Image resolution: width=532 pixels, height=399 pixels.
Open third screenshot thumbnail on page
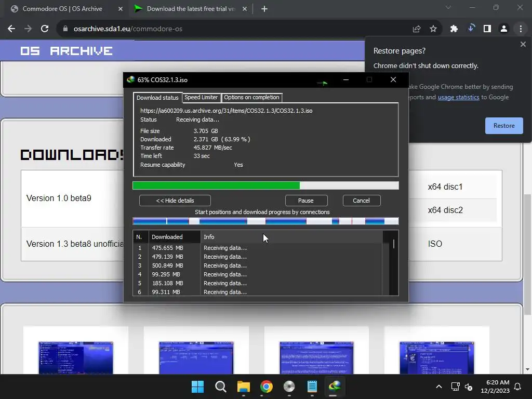(316, 357)
